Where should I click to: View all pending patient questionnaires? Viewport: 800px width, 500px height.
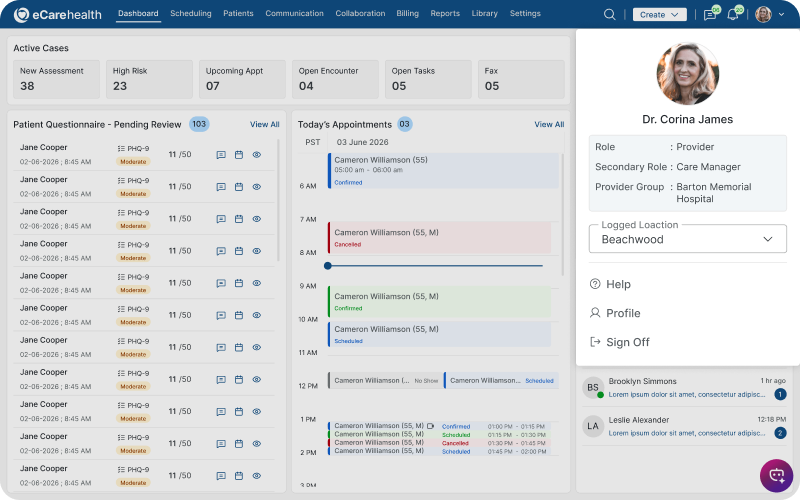click(x=264, y=124)
